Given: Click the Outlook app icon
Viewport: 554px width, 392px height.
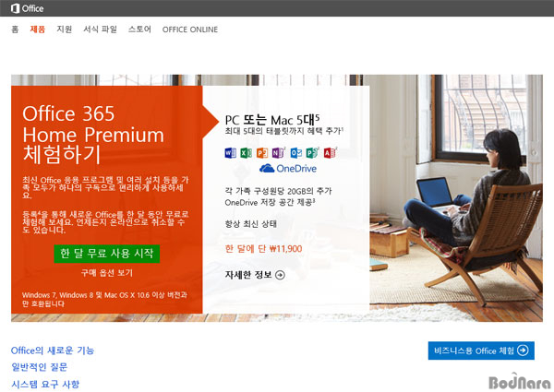Looking at the screenshot, I should tap(296, 153).
